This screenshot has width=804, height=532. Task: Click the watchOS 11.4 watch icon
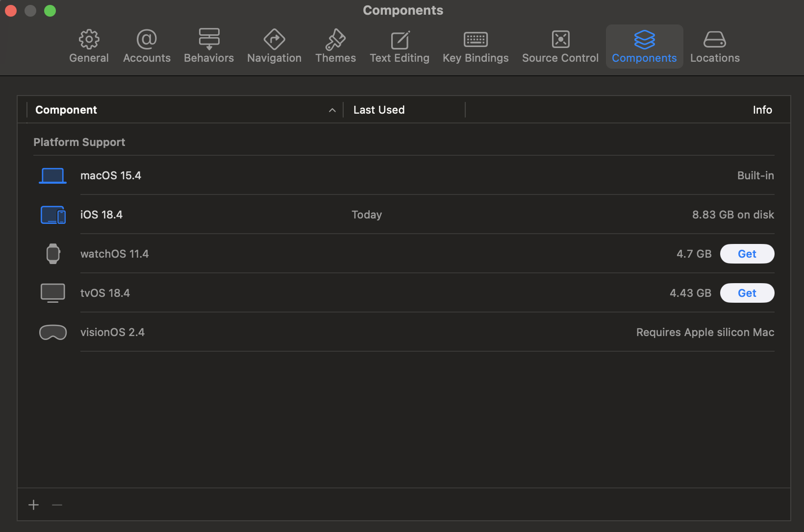tap(53, 254)
